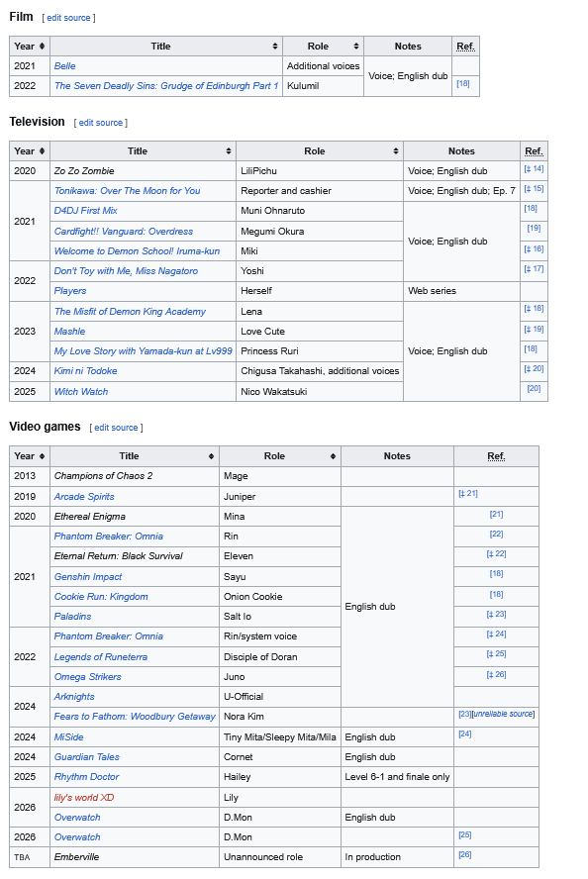
Task: Select the Zo Zo Zombie title cell
Action: pyautogui.click(x=143, y=171)
